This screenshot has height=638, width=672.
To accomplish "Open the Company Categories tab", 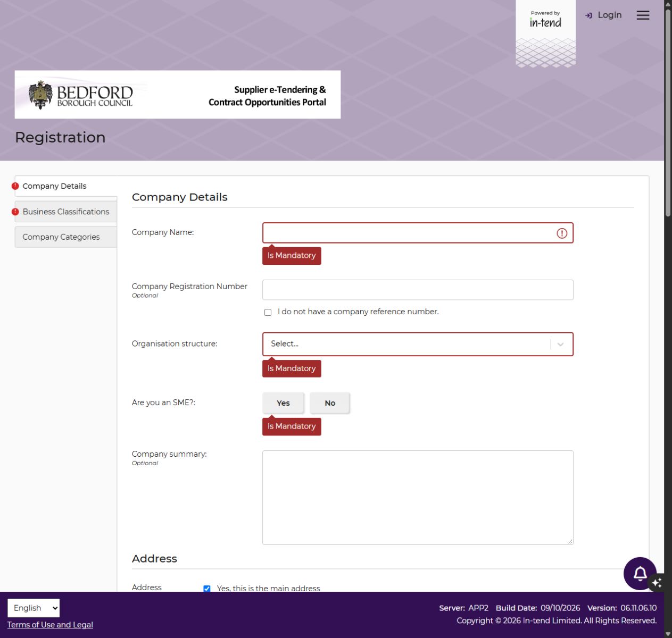I will [65, 237].
